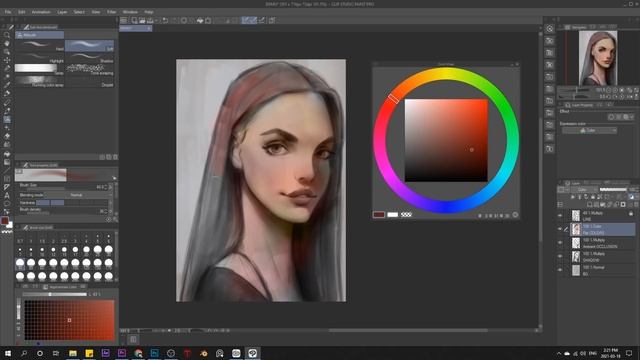This screenshot has height=360, width=640.
Task: Select the Running color spray sub tool
Action: (x=40, y=82)
